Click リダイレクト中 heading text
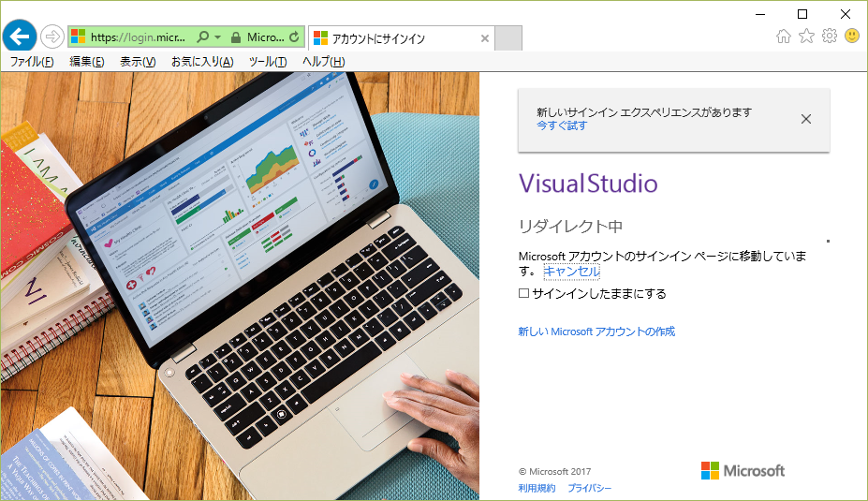This screenshot has width=868, height=501. pyautogui.click(x=570, y=227)
